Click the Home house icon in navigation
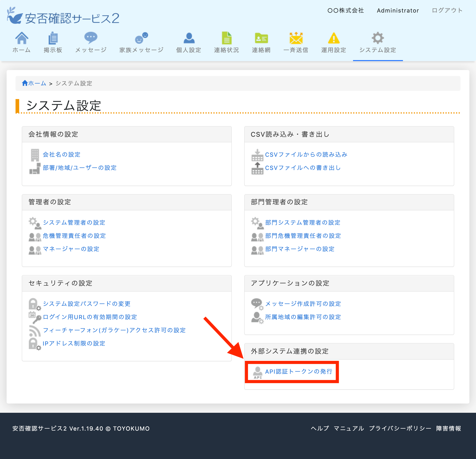Viewport: 476px width, 459px height. [22, 38]
